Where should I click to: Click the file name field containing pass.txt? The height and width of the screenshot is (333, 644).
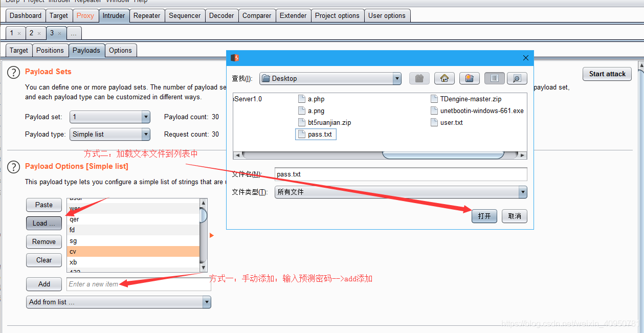point(401,174)
